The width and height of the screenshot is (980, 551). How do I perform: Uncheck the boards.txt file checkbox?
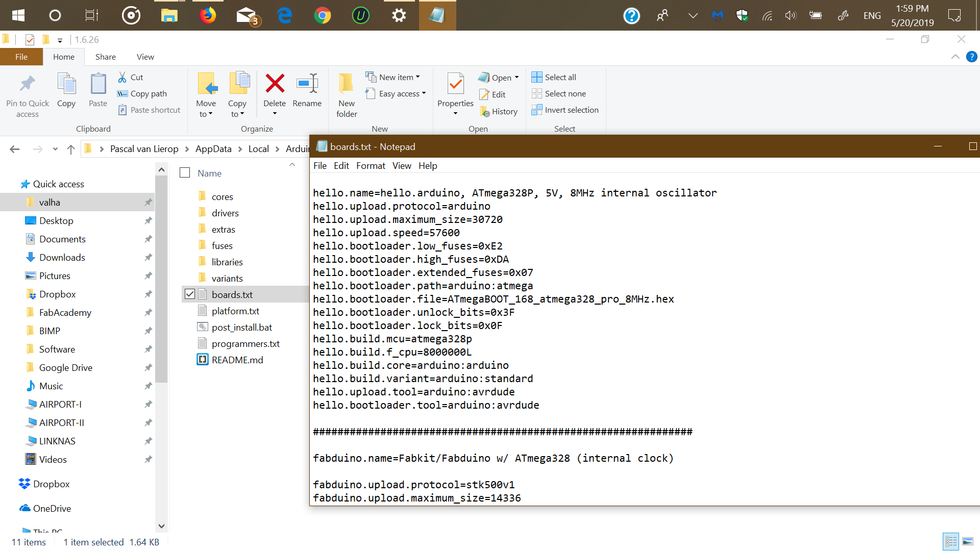[190, 294]
